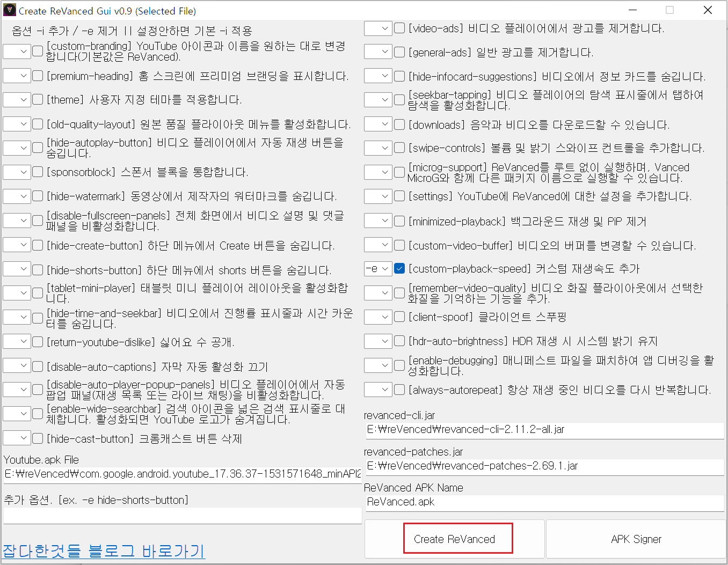Enable disable-fullscreen-panels checkbox

38,221
